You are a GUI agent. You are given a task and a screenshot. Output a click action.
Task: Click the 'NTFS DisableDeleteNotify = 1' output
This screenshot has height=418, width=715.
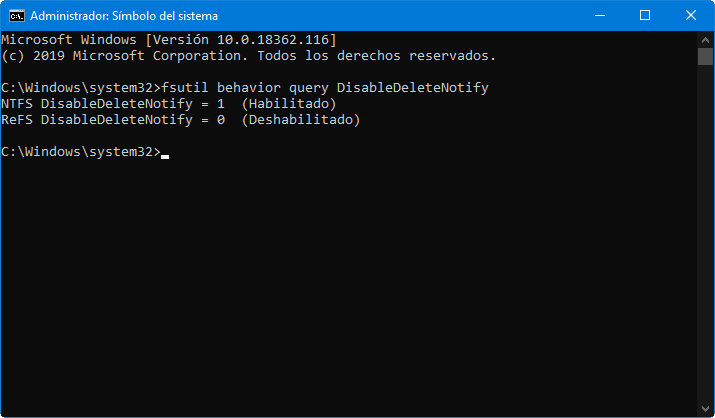tap(116, 104)
